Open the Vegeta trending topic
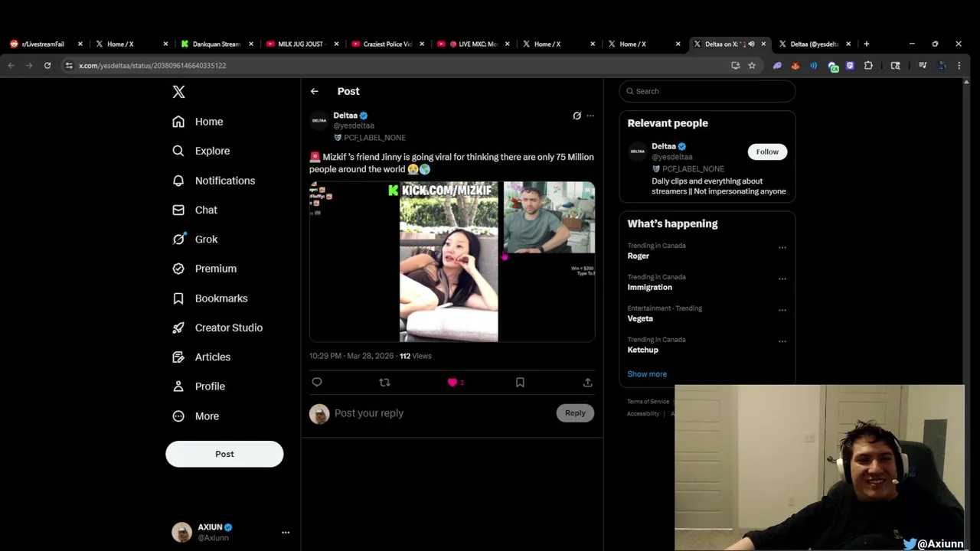The width and height of the screenshot is (980, 551). point(640,318)
